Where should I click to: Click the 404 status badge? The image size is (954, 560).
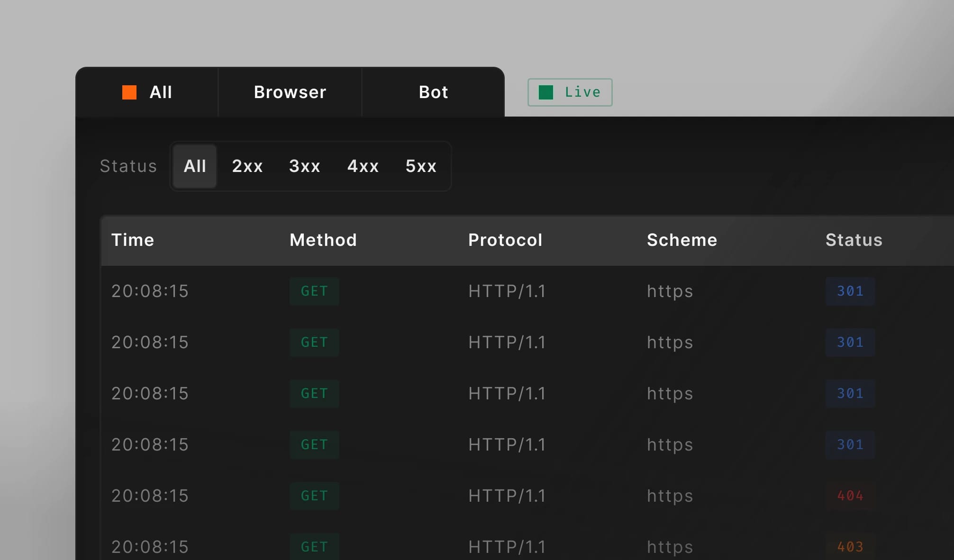coord(850,496)
